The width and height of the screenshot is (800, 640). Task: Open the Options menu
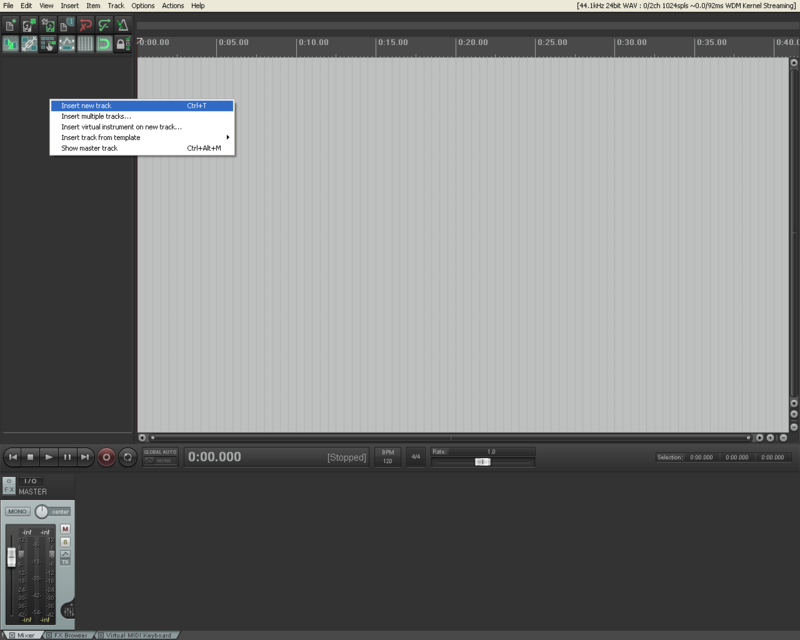[143, 6]
